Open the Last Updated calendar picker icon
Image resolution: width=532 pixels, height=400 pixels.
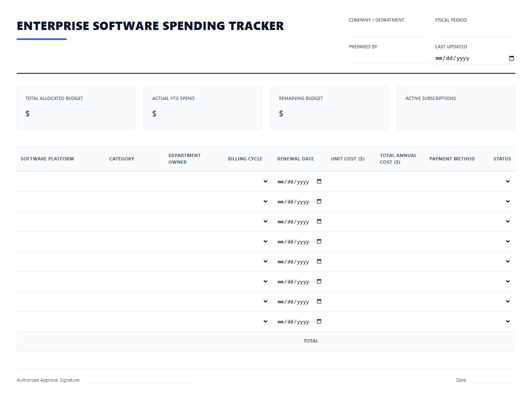click(x=512, y=58)
